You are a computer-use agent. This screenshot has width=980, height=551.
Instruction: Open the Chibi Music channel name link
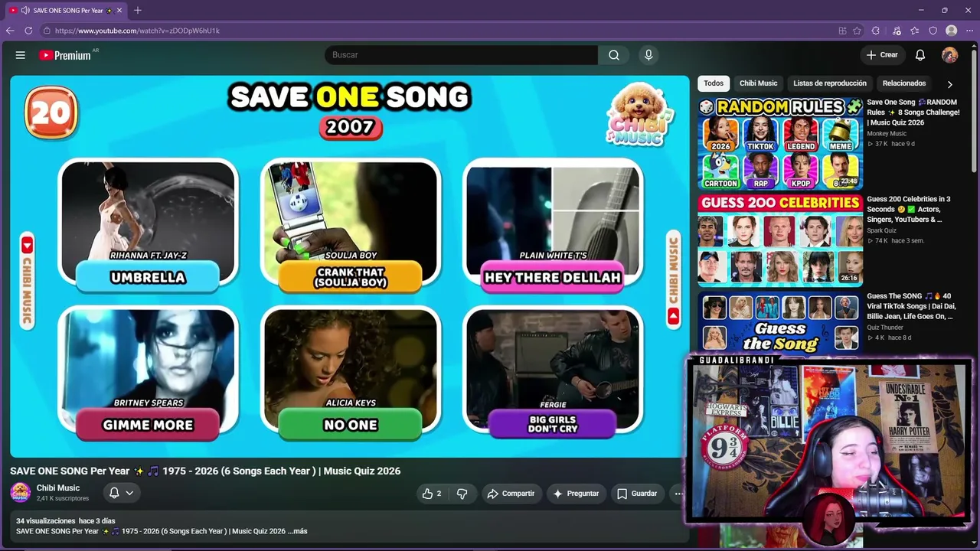(58, 488)
